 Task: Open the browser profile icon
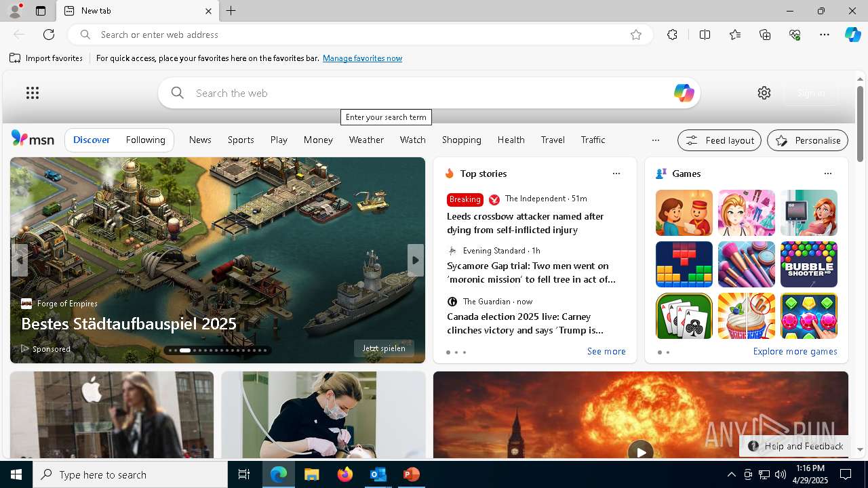pyautogui.click(x=14, y=11)
